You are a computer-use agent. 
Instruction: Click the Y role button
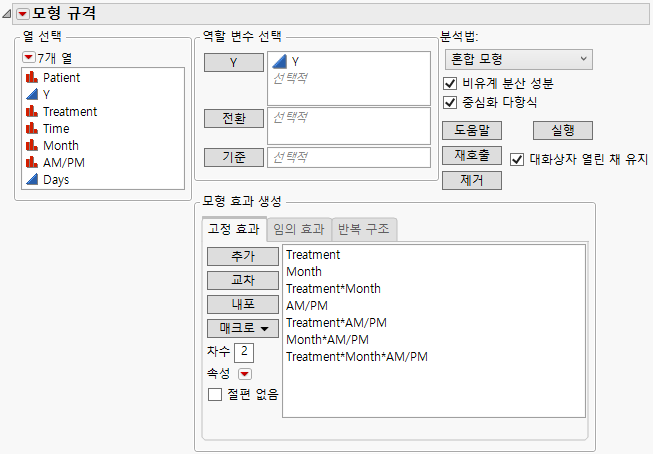click(234, 62)
